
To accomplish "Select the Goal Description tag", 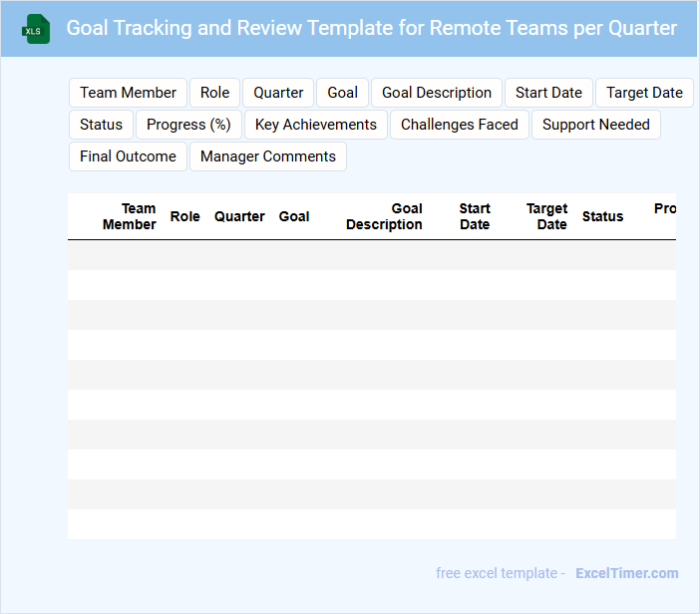I will coord(437,93).
